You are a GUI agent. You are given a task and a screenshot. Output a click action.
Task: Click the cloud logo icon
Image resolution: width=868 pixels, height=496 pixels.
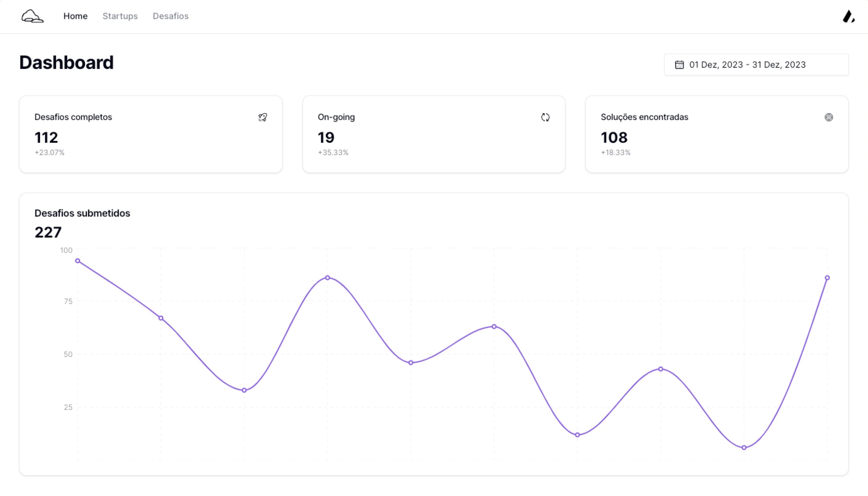pyautogui.click(x=32, y=16)
